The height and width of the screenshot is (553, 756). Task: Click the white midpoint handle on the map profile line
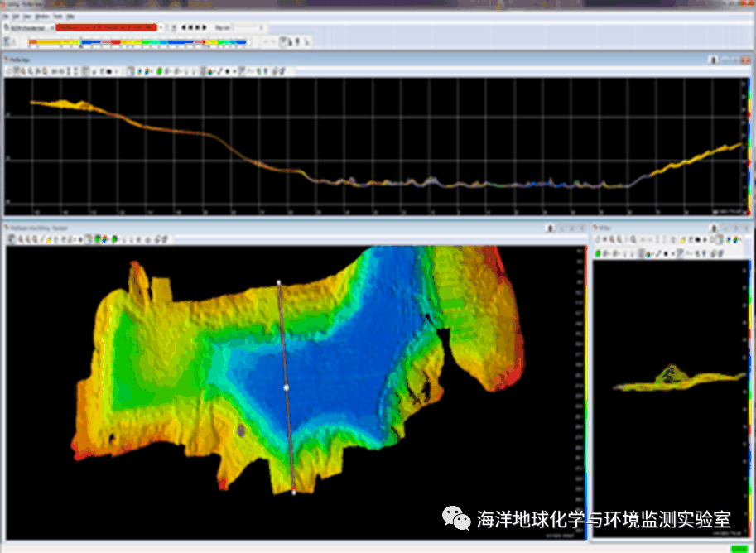[286, 387]
